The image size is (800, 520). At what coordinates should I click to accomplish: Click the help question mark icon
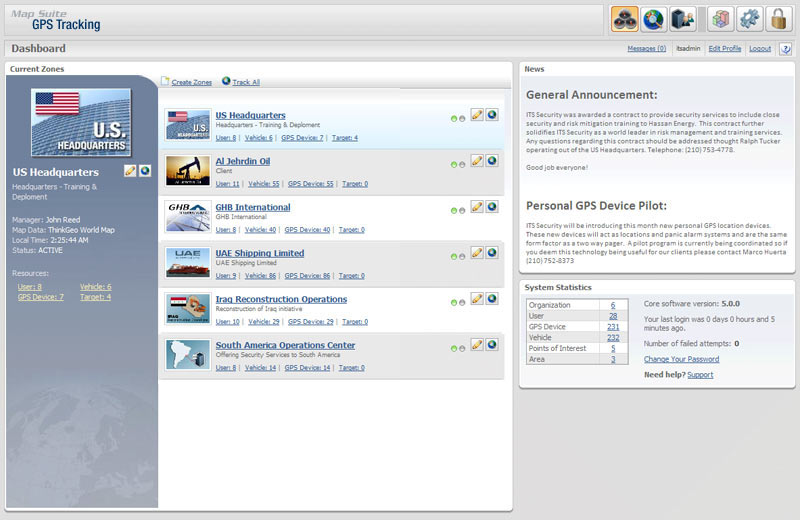pos(786,49)
